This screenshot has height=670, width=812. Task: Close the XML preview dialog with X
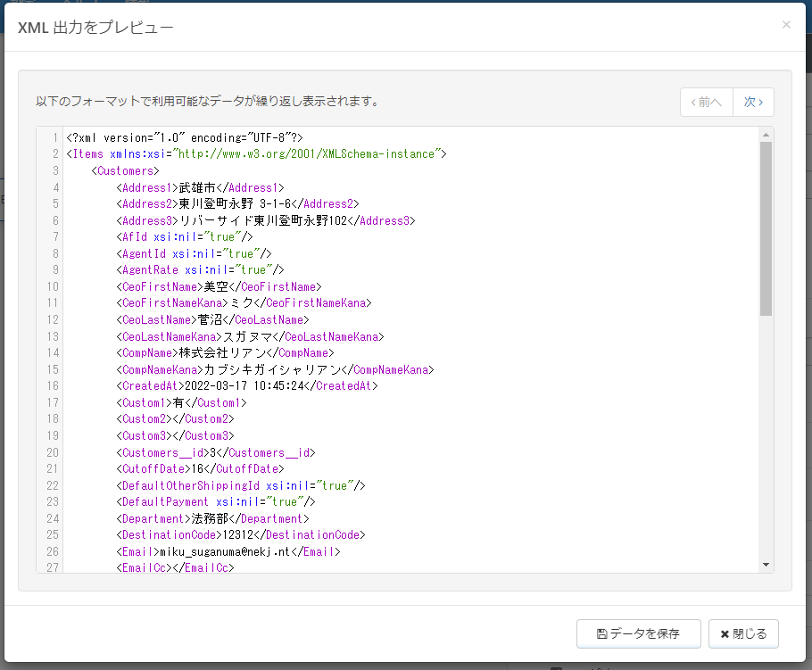point(785,24)
